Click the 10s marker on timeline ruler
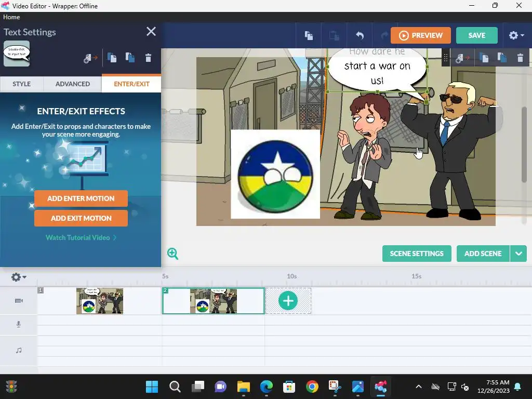The width and height of the screenshot is (532, 399). [292, 276]
